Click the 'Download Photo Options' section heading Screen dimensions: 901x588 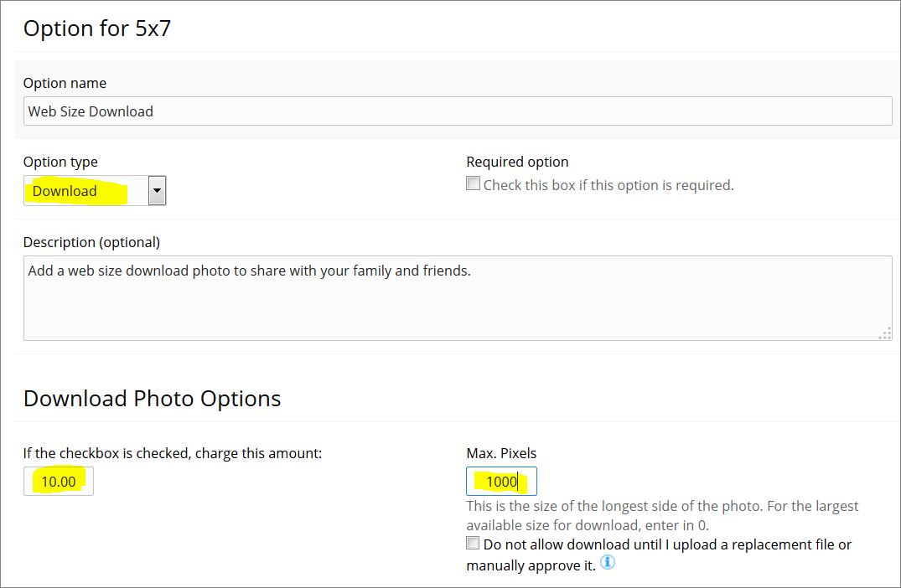[x=153, y=399]
